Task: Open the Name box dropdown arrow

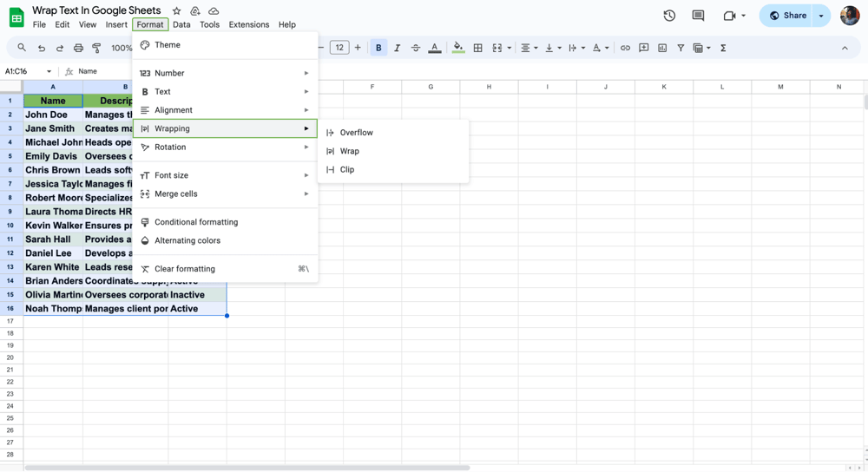Action: pos(49,71)
